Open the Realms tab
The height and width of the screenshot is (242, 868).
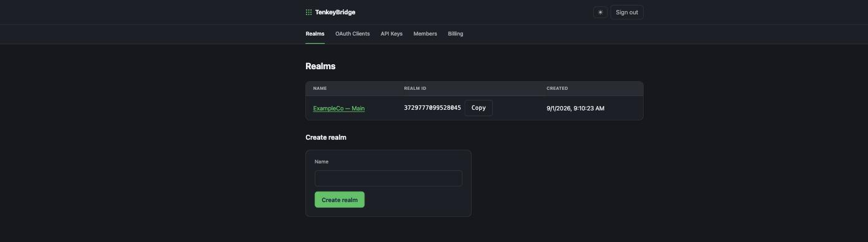click(x=315, y=34)
